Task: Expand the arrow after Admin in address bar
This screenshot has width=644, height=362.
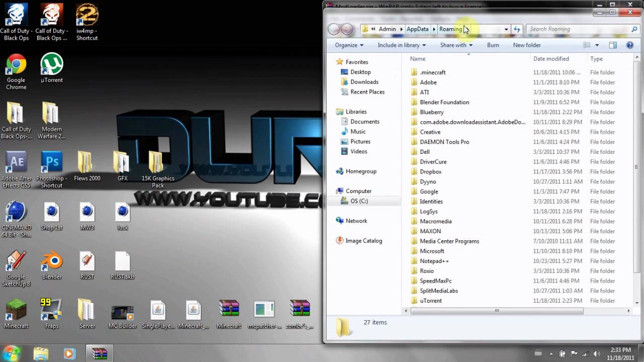Action: pyautogui.click(x=401, y=29)
